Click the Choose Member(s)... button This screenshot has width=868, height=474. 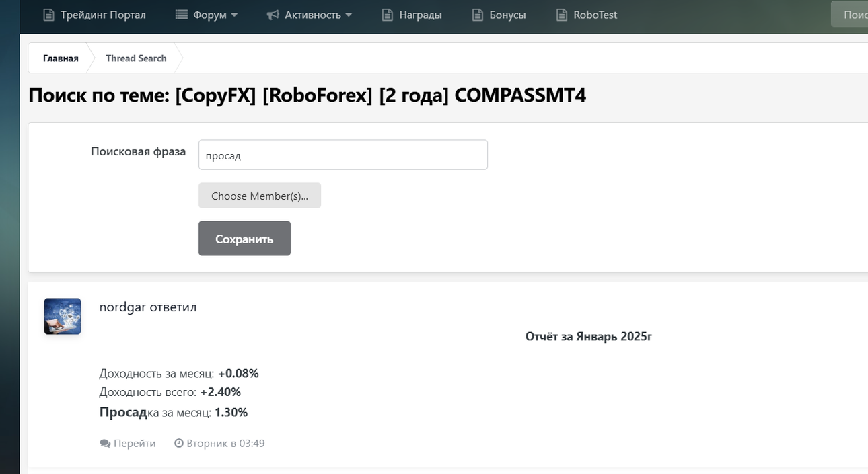[260, 196]
